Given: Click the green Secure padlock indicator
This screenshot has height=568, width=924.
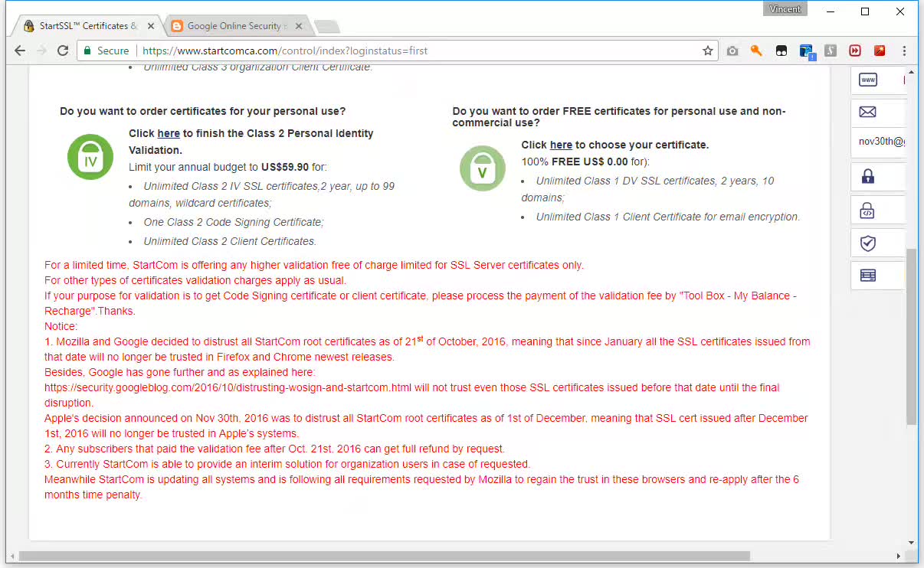Looking at the screenshot, I should [x=106, y=51].
